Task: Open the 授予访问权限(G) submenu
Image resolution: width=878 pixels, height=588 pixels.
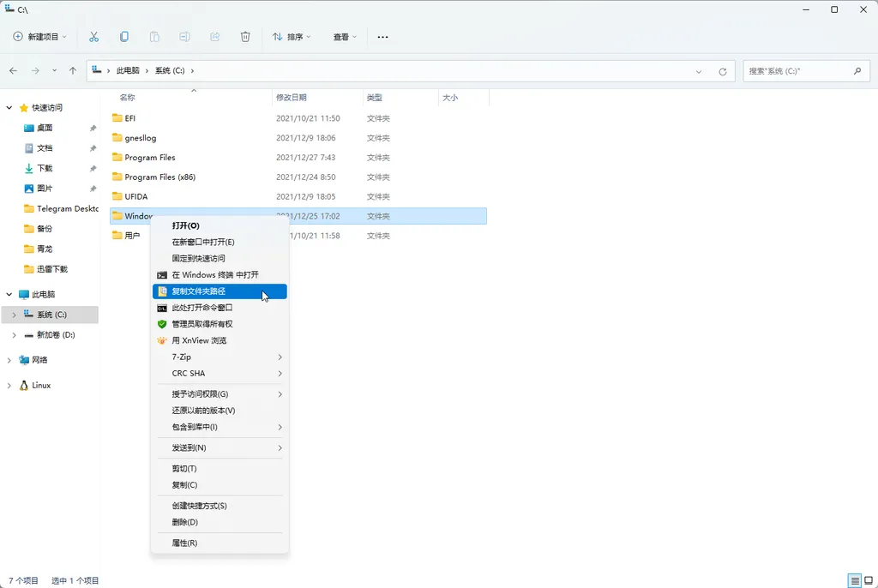Action: coord(219,394)
